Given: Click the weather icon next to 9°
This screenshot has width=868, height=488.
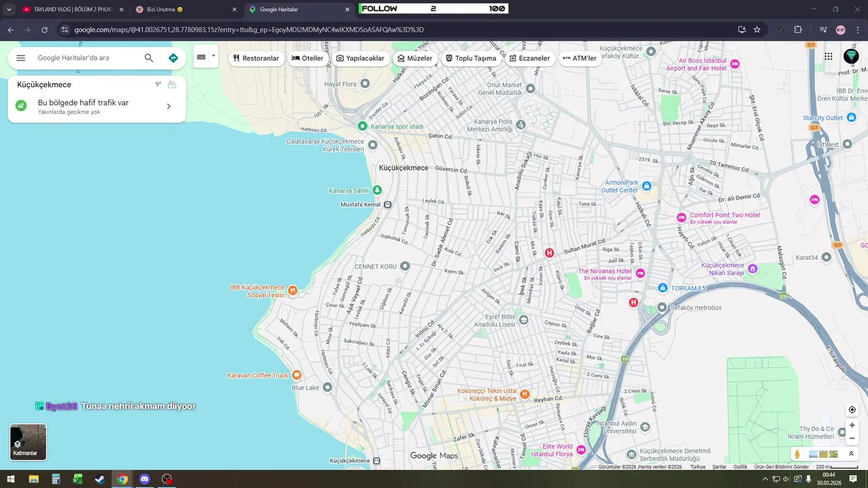Looking at the screenshot, I should click(x=172, y=85).
